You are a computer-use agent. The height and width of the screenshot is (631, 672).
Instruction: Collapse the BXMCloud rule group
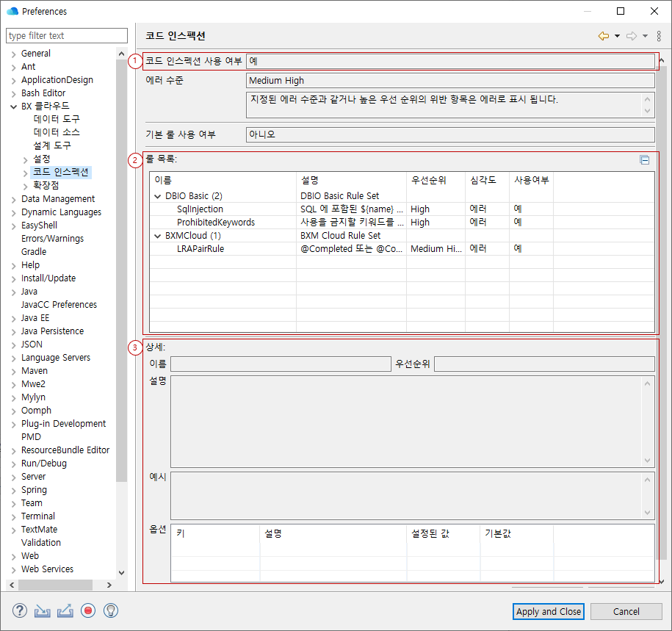click(158, 237)
